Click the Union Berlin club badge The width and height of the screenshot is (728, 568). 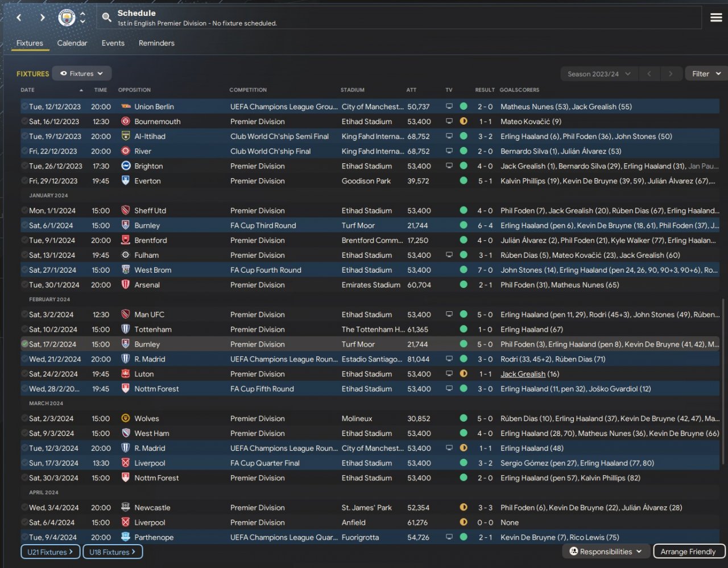tap(126, 106)
